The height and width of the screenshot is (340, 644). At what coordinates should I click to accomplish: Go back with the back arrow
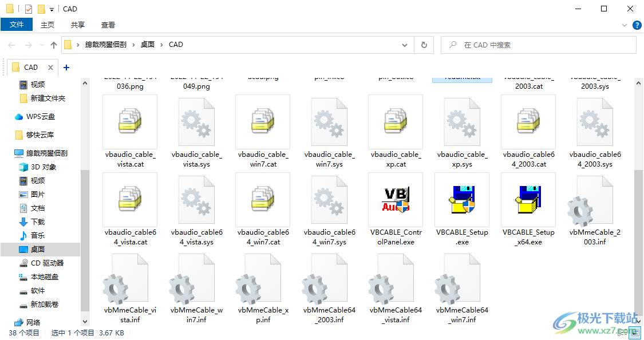pyautogui.click(x=11, y=45)
